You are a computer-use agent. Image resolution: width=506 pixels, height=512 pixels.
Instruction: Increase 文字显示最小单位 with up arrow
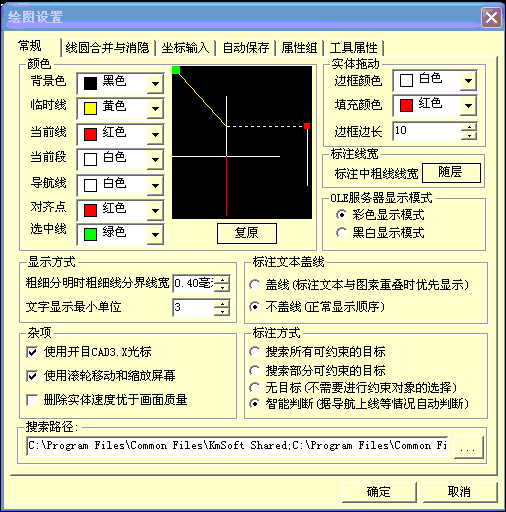(x=222, y=304)
